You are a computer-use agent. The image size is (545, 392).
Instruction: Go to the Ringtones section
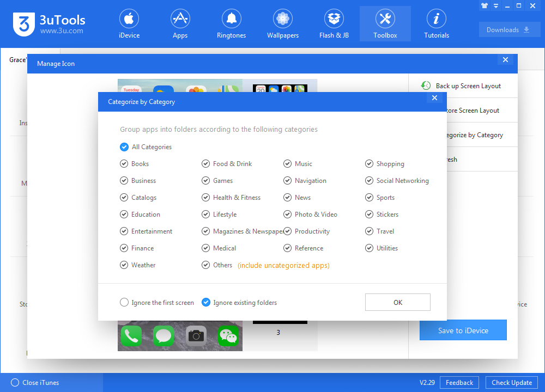click(231, 23)
